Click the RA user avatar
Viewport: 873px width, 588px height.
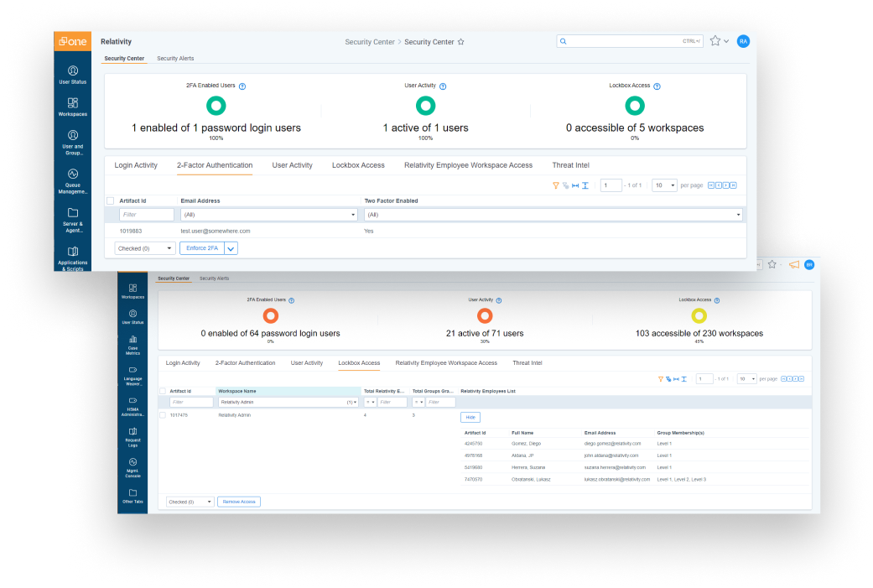[743, 41]
